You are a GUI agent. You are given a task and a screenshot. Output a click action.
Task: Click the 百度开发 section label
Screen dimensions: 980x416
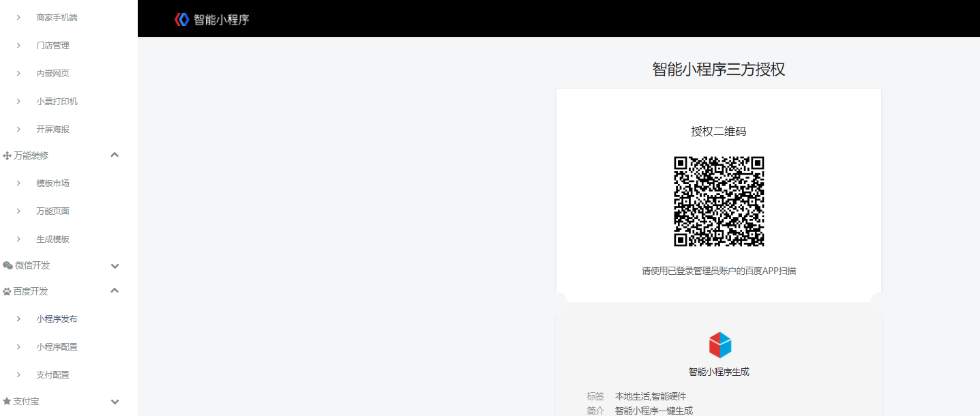(31, 291)
